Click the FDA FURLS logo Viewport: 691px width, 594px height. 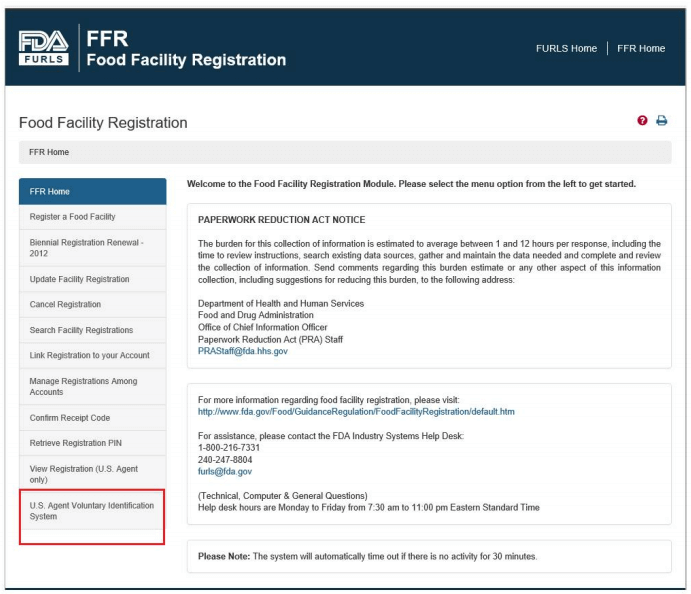pos(43,48)
